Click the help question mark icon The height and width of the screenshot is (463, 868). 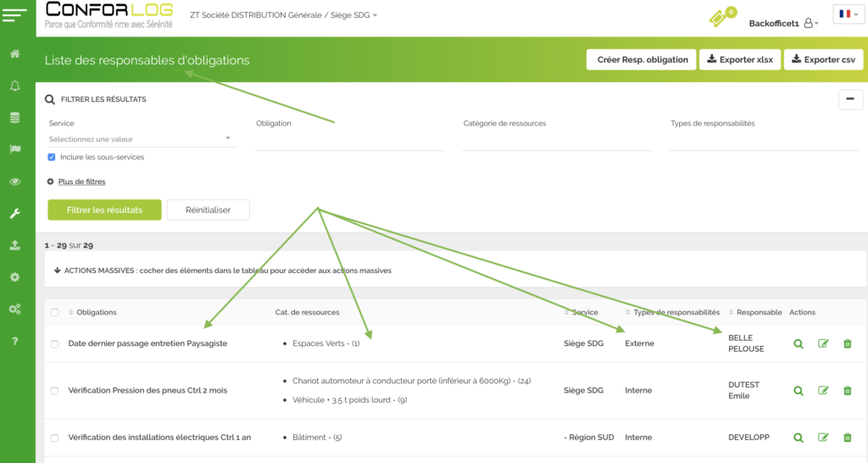click(14, 341)
